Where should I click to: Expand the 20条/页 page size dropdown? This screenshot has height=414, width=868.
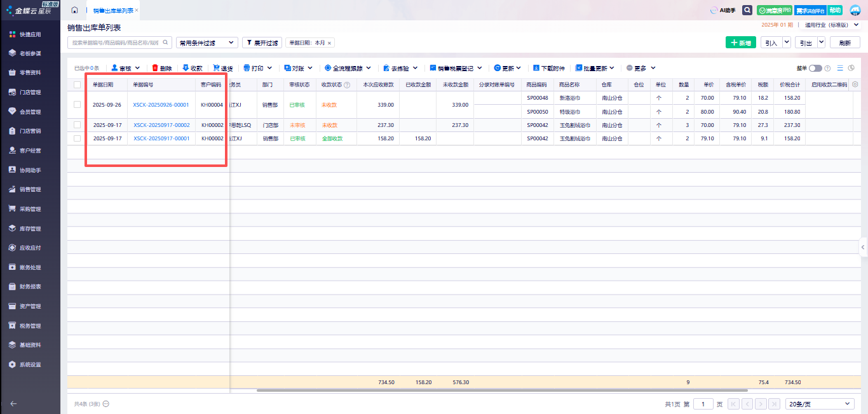point(820,404)
